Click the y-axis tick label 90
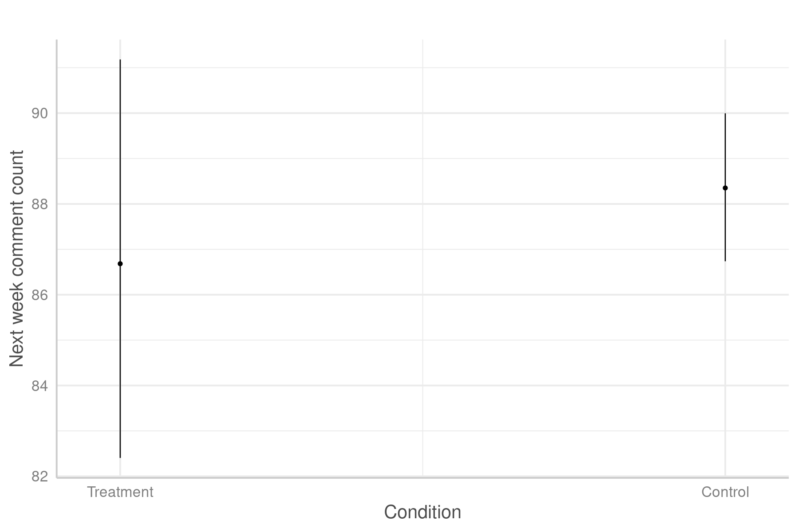This screenshot has height=532, width=798. [x=39, y=113]
